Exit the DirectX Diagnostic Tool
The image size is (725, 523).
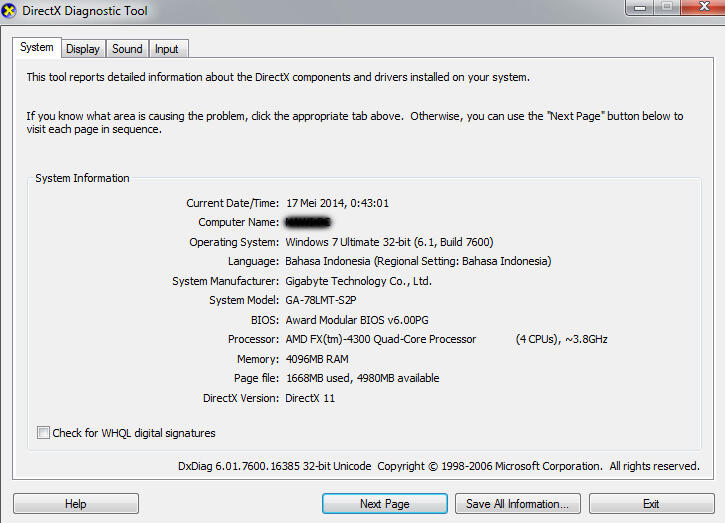tap(651, 504)
